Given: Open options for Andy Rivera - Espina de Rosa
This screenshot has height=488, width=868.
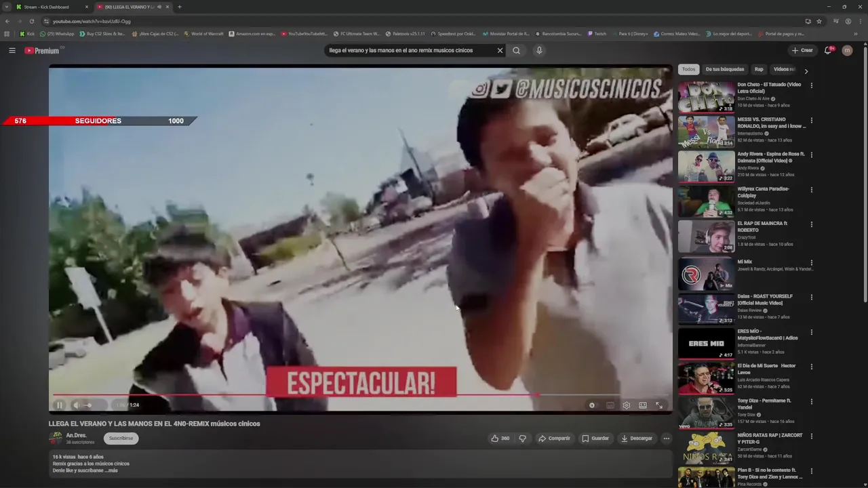Looking at the screenshot, I should 811,155.
